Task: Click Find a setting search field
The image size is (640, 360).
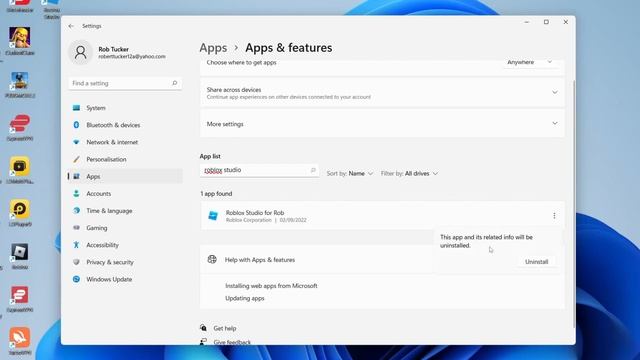Action: 125,83
